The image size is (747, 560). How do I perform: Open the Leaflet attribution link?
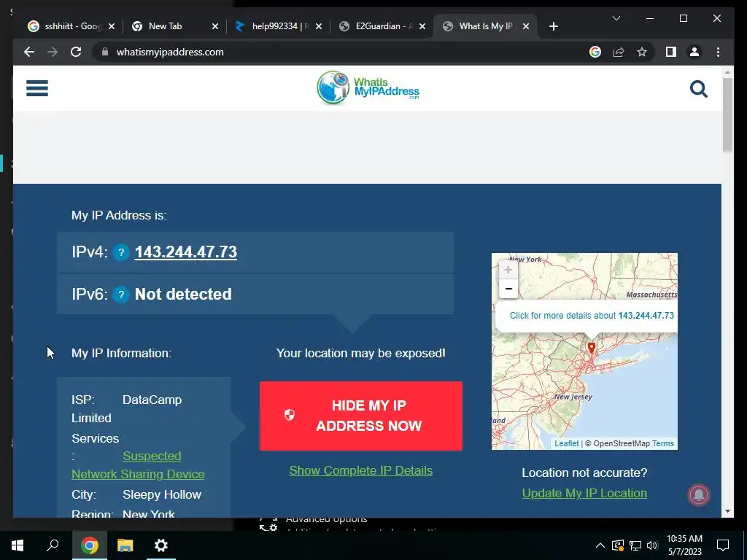(566, 443)
